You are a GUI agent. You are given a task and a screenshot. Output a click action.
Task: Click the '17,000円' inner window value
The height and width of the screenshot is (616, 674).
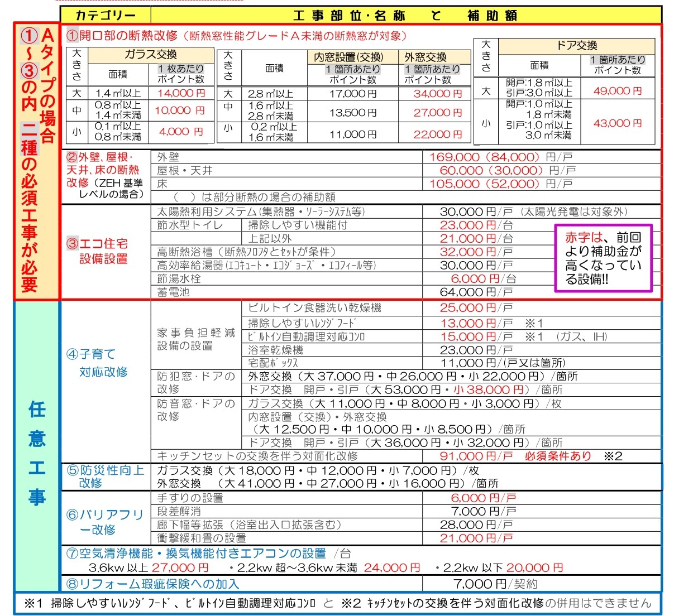[353, 93]
